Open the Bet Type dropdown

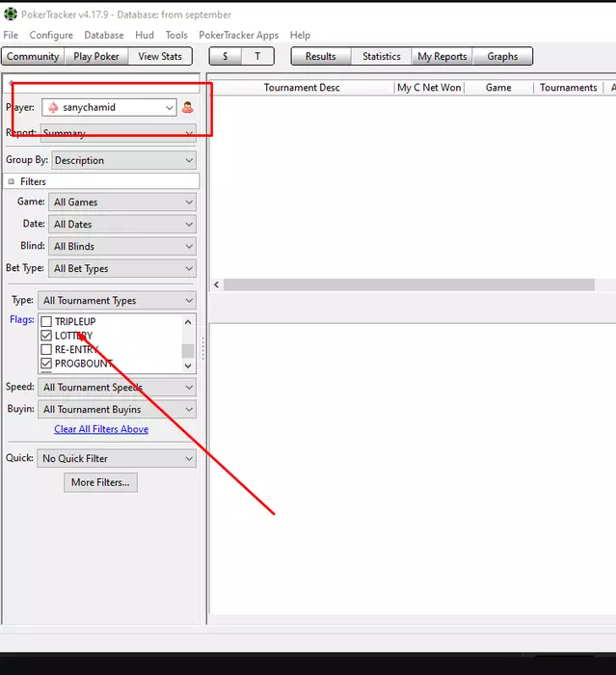click(x=122, y=269)
